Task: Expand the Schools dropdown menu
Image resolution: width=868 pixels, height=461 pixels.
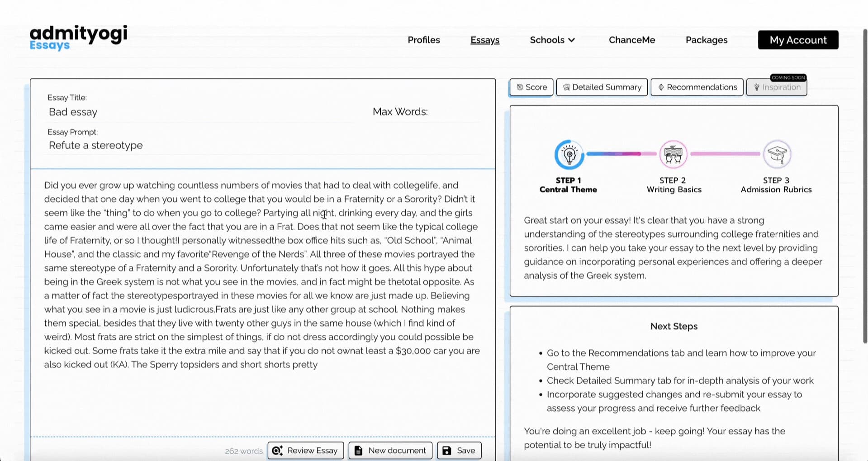Action: (x=552, y=40)
